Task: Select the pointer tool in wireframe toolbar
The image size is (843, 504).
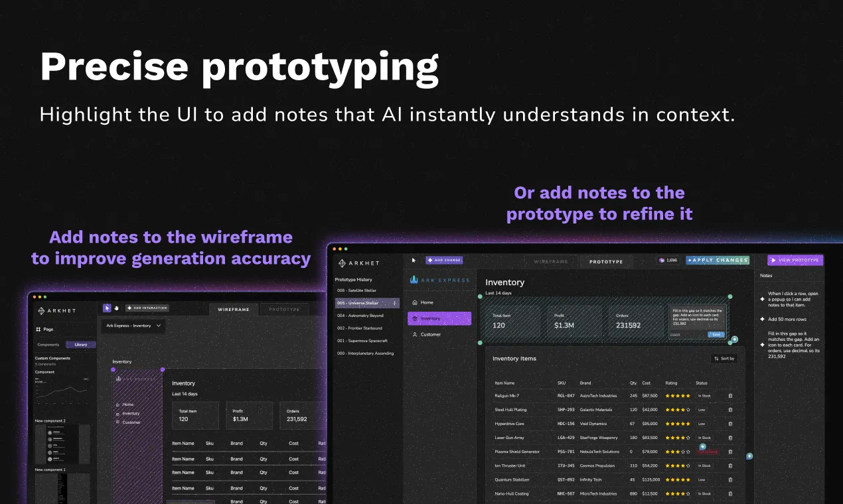Action: point(107,308)
